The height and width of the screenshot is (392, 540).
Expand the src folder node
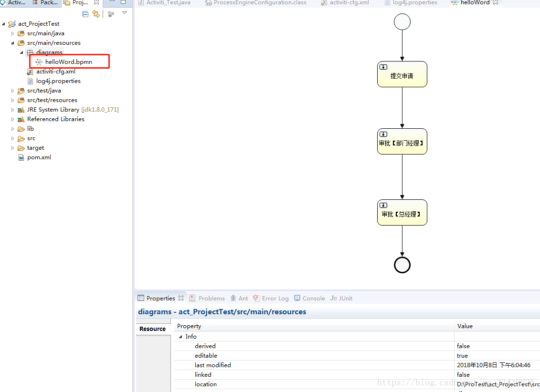click(13, 139)
